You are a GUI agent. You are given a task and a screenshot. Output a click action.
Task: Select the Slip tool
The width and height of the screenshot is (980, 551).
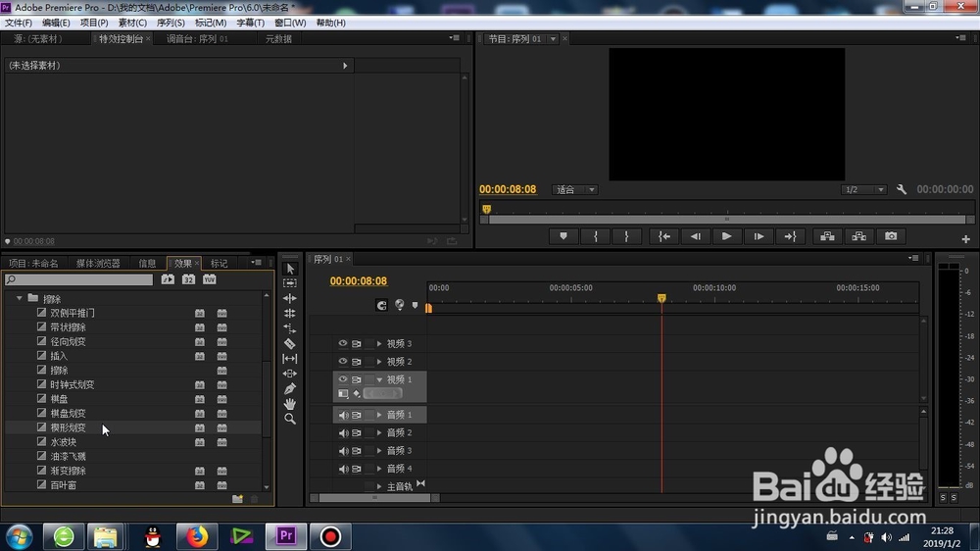[x=290, y=359]
